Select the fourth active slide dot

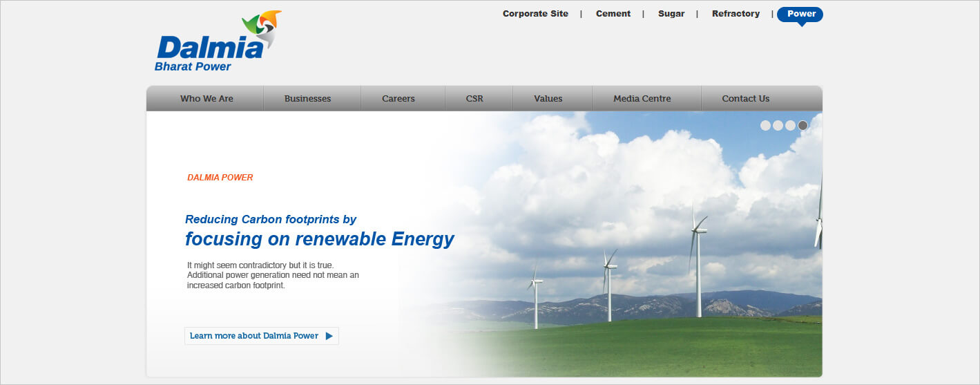[803, 126]
